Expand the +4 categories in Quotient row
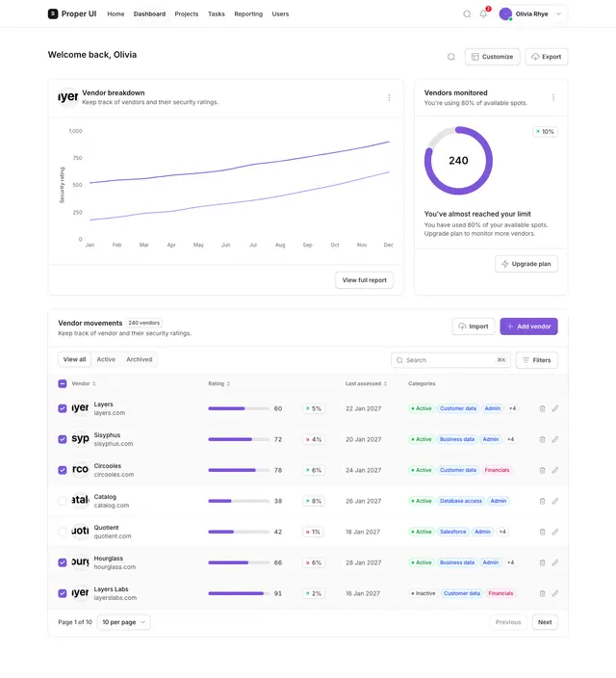616x678 pixels. [x=502, y=532]
